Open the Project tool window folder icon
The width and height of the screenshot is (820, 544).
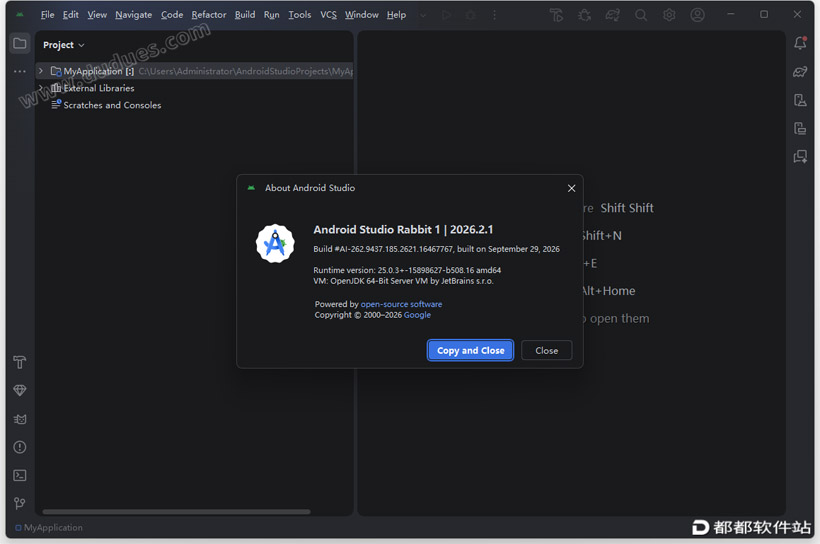point(20,43)
